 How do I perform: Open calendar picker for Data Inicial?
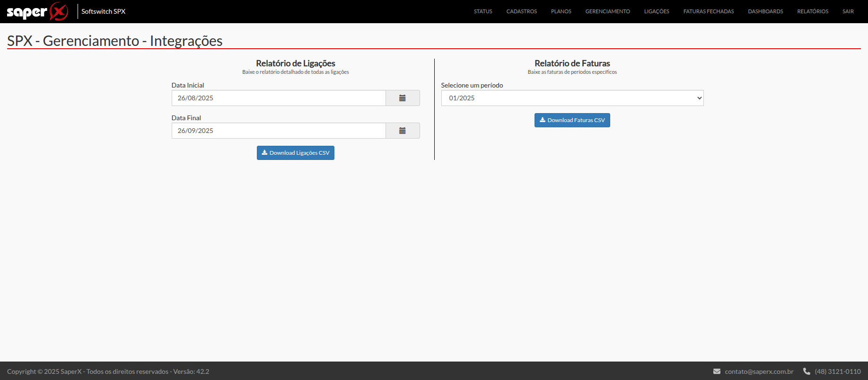[x=403, y=98]
